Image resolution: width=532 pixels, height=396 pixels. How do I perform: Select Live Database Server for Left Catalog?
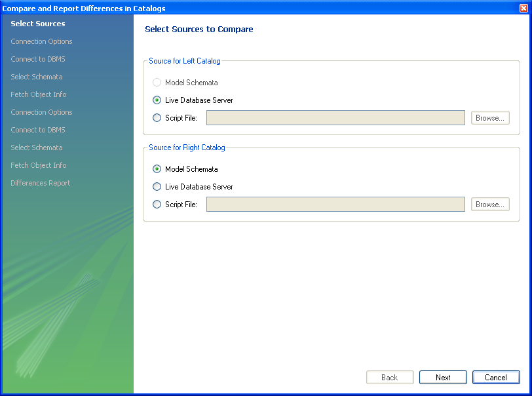tap(157, 100)
